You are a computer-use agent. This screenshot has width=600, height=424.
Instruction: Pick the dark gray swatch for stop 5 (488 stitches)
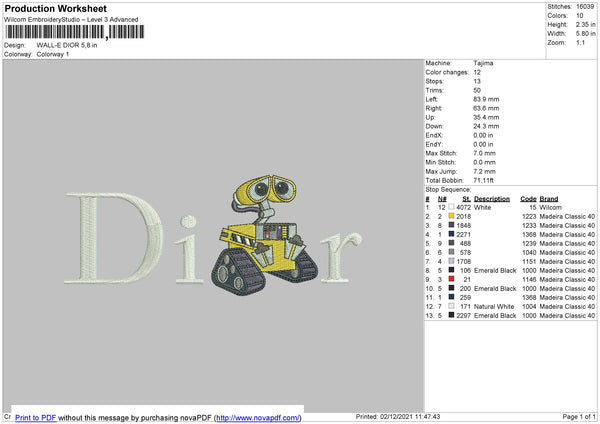(451, 243)
